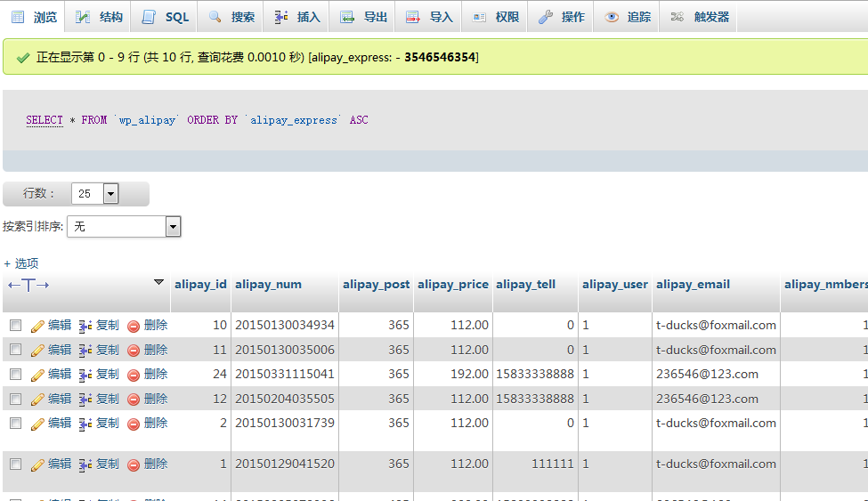This screenshot has width=868, height=501.
Task: Click the red delete icon for row alipay_id 24
Action: coord(134,375)
